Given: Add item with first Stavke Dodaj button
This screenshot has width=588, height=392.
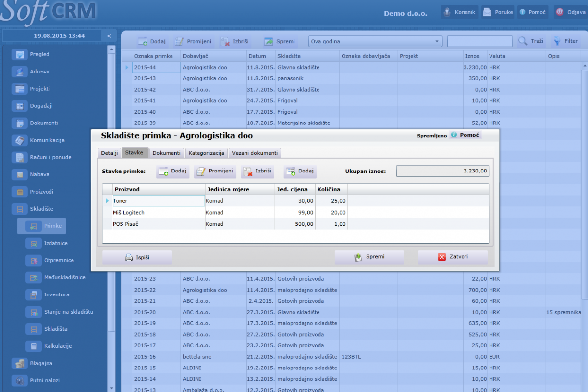Looking at the screenshot, I should pyautogui.click(x=172, y=171).
